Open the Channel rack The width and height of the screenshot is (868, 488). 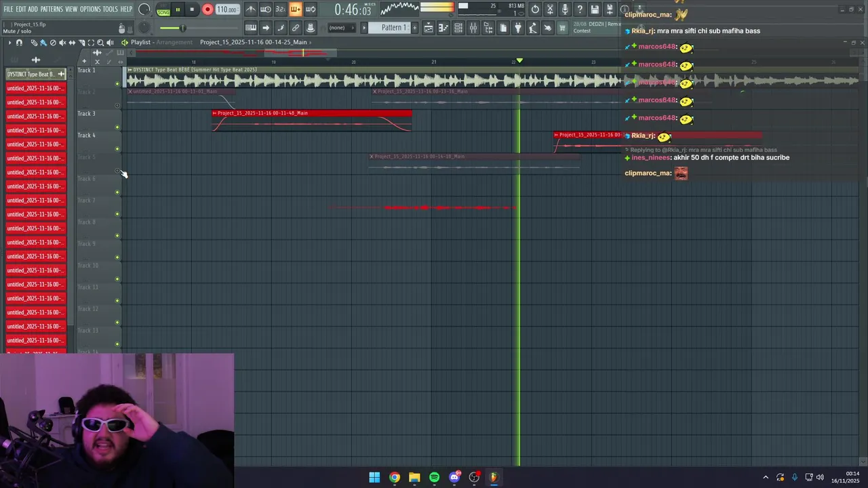[x=458, y=28]
